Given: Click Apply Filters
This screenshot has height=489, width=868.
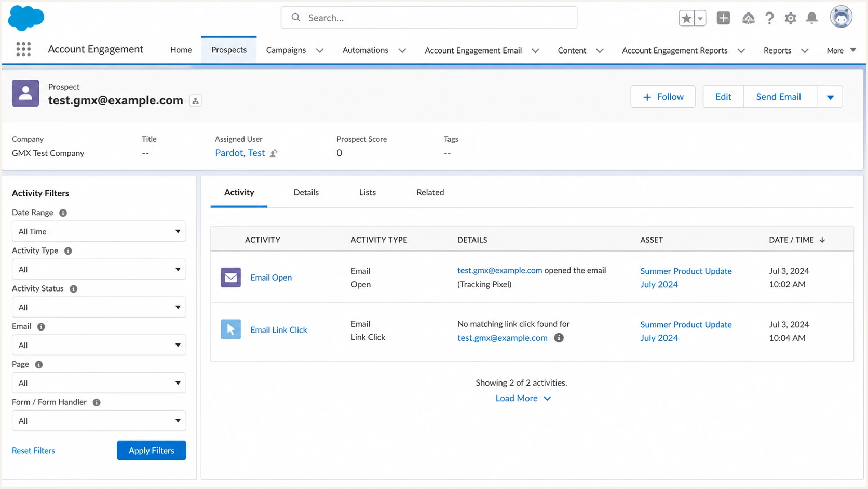Looking at the screenshot, I should 151,451.
